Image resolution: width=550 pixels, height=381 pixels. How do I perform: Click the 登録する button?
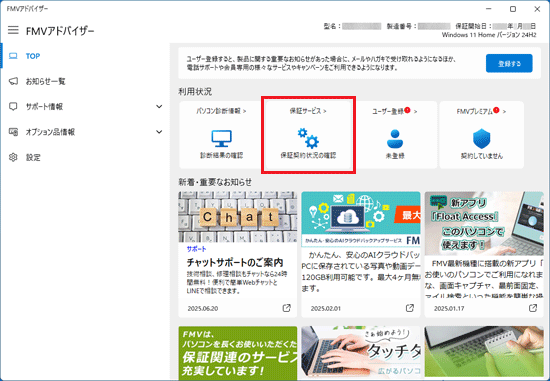(509, 64)
